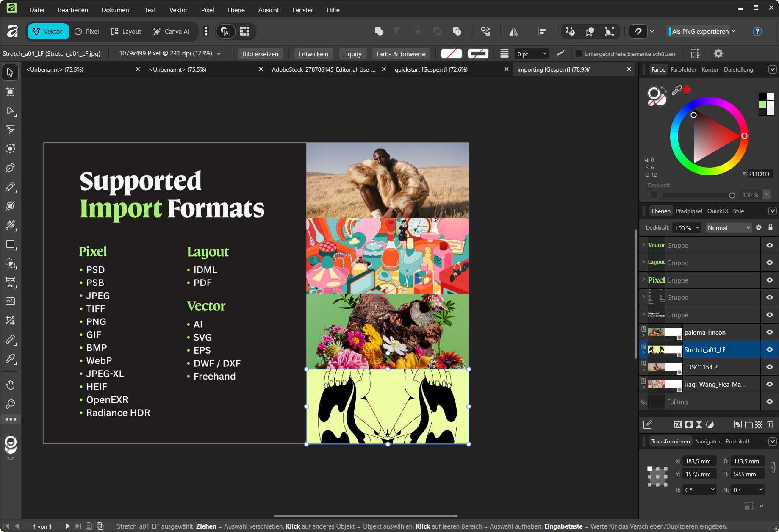Screen dimensions: 779x532
Task: Select the Pen tool in left toolbar
Action: pyautogui.click(x=10, y=168)
